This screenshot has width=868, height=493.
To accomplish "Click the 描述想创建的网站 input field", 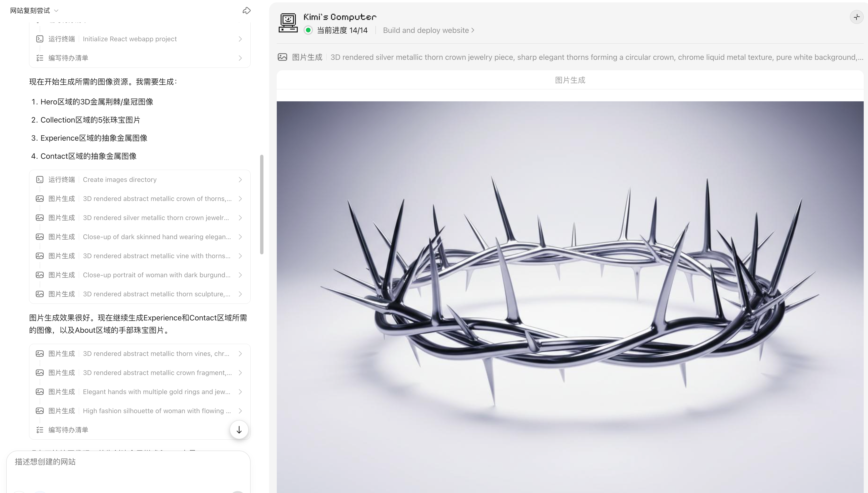I will 129,471.
